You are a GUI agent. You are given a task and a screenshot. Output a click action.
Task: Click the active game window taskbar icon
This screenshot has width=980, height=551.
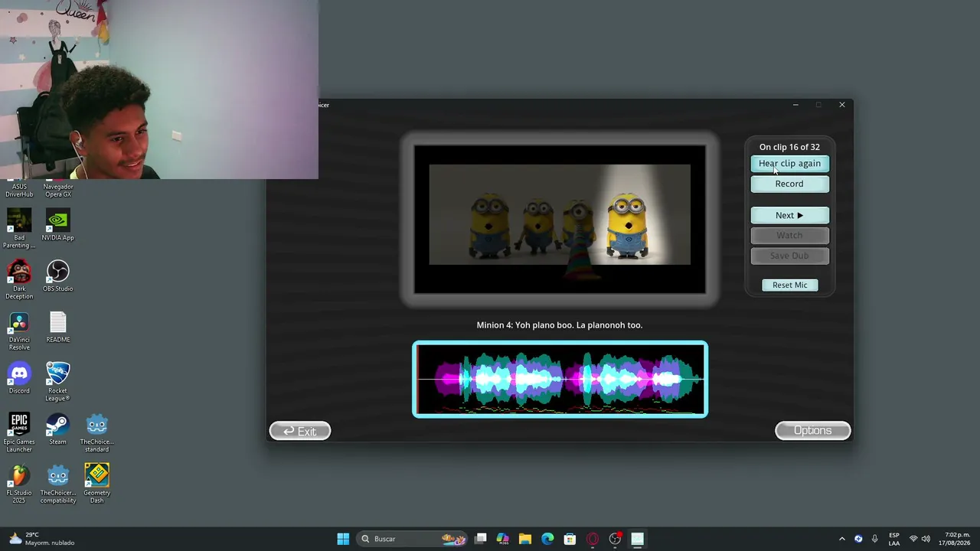pos(637,539)
